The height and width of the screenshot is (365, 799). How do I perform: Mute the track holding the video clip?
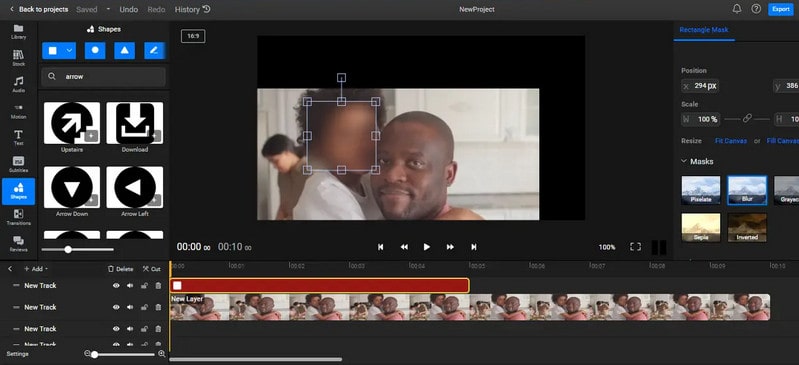coord(130,307)
